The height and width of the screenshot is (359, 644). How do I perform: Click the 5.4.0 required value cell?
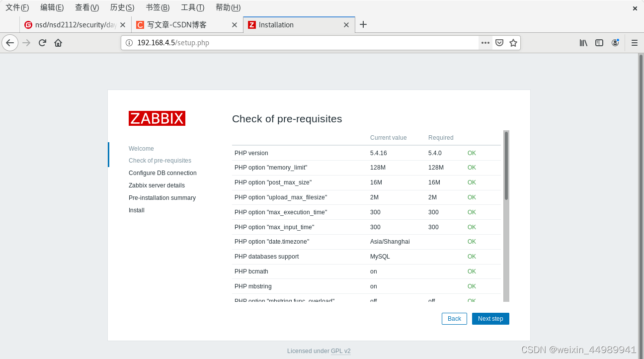pos(435,153)
